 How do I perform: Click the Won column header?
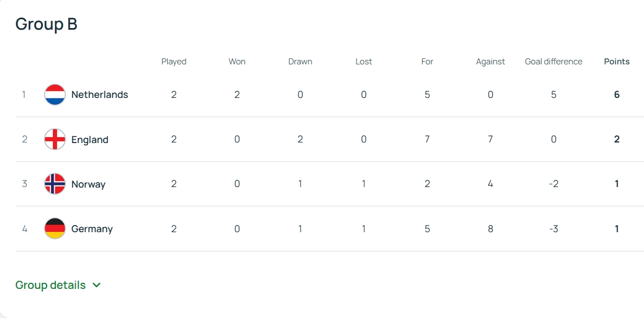tap(237, 62)
